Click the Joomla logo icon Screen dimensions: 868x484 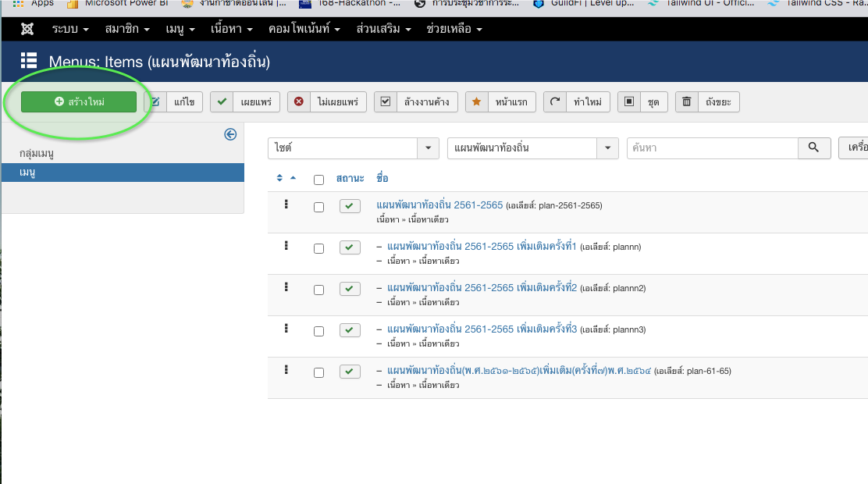[27, 30]
